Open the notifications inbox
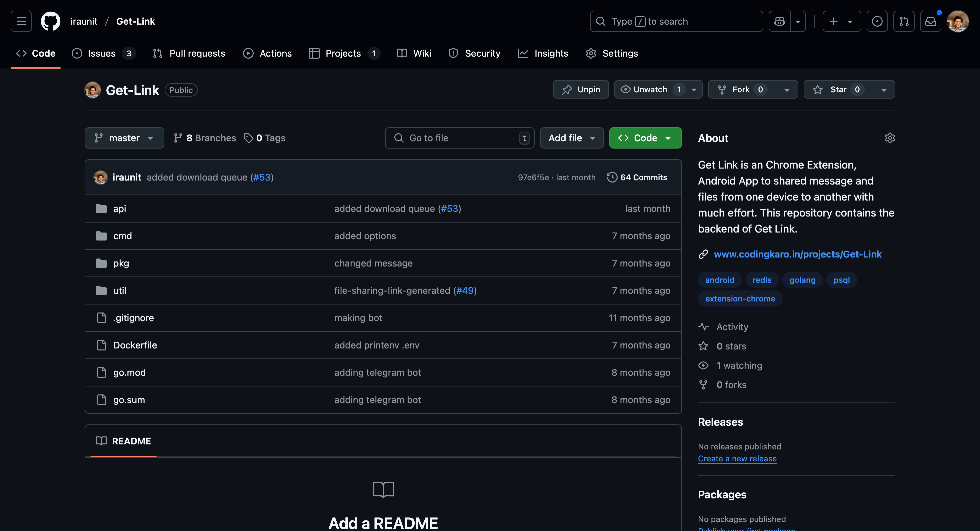The image size is (980, 531). coord(931,21)
